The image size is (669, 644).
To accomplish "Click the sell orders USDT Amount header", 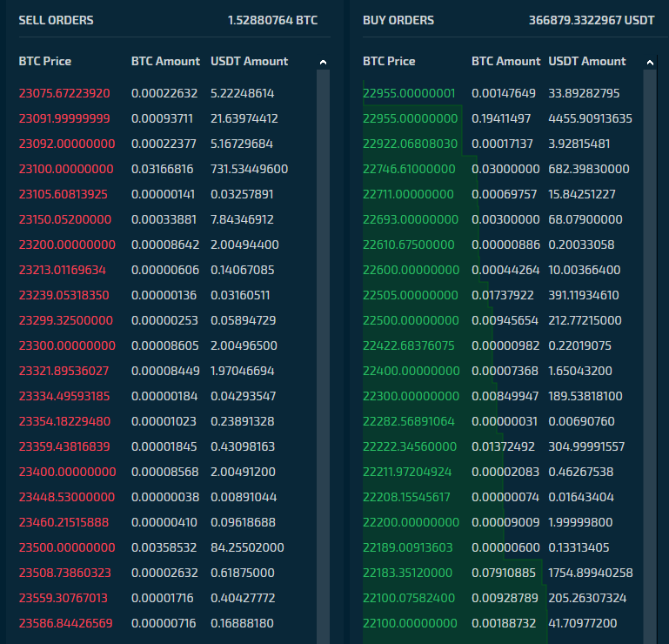I will click(x=249, y=61).
